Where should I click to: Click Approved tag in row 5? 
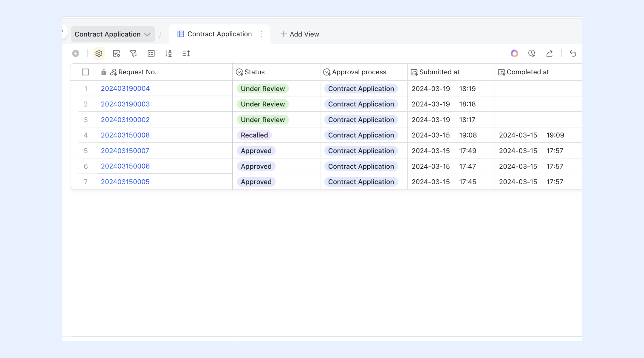pyautogui.click(x=256, y=151)
